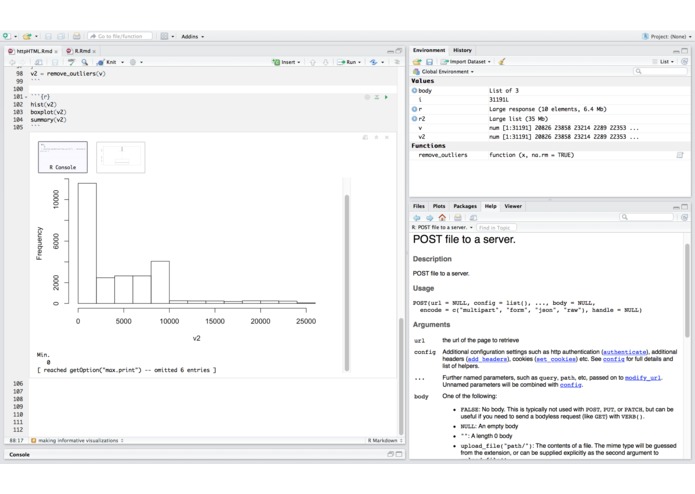
Task: Click the Print icon in main toolbar
Action: coord(77,36)
